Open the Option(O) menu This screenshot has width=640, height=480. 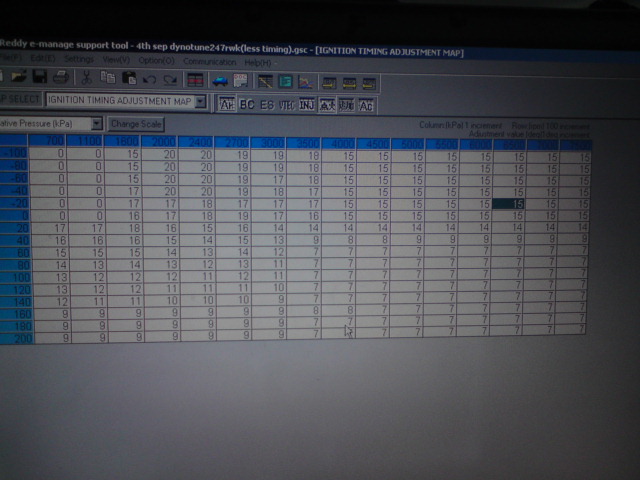(x=156, y=61)
